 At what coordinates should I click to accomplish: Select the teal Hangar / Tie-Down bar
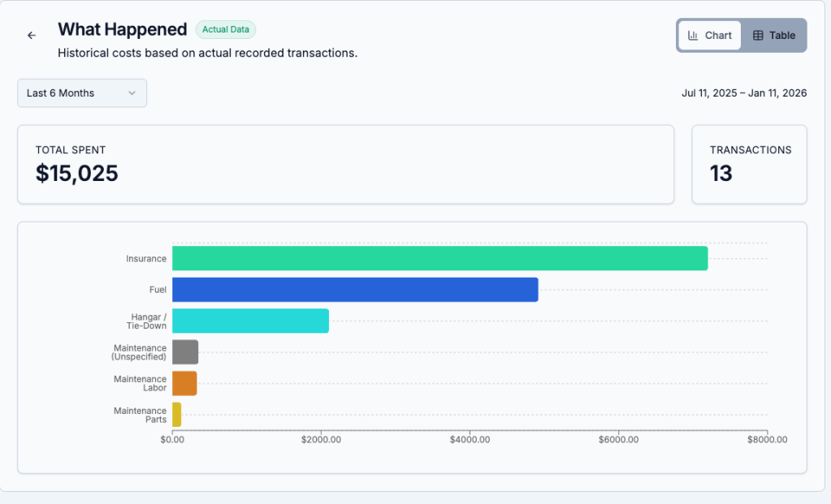coord(250,321)
